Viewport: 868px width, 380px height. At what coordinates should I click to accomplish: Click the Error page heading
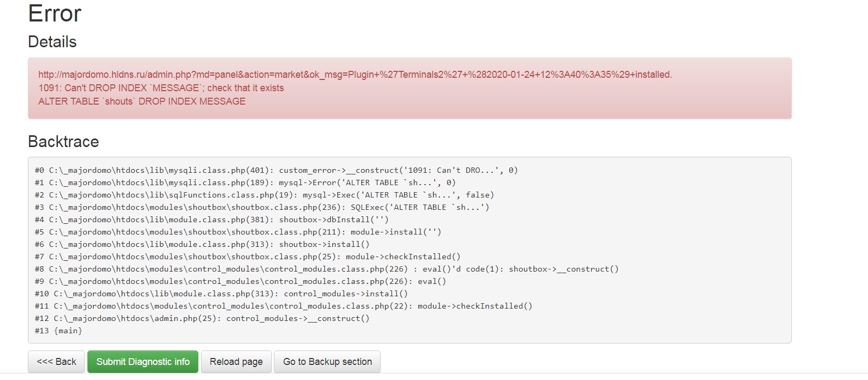click(x=55, y=13)
